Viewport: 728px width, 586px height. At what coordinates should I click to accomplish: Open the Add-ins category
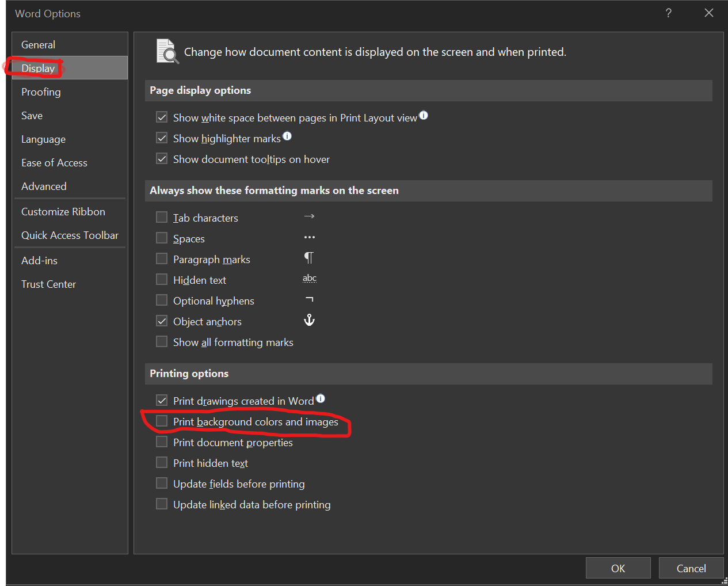coord(70,260)
